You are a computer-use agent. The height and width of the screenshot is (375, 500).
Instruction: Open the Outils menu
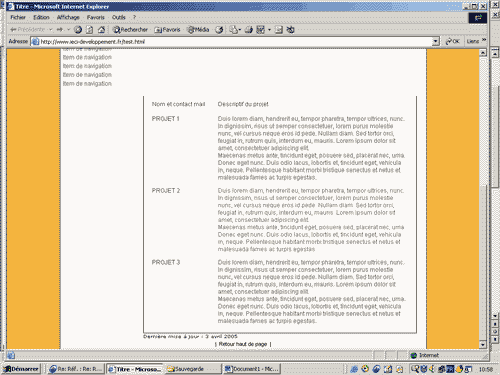118,17
